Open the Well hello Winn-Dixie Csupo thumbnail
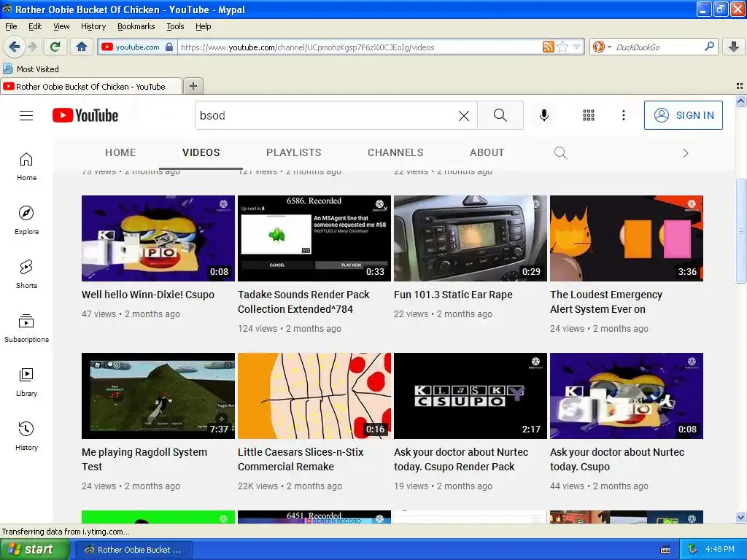The image size is (747, 560). coord(158,238)
